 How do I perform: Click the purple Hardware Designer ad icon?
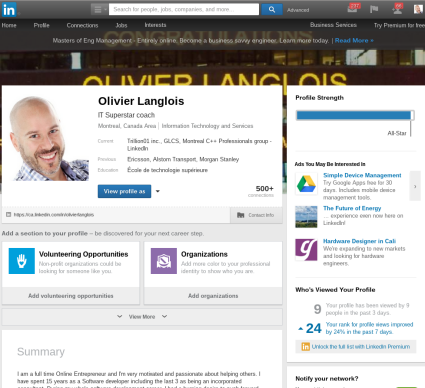pyautogui.click(x=306, y=250)
